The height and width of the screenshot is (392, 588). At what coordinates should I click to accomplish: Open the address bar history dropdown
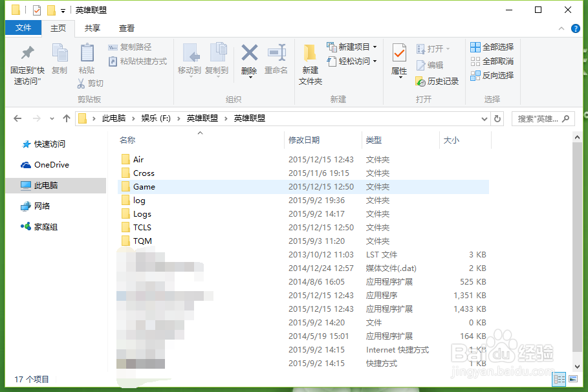pyautogui.click(x=484, y=119)
